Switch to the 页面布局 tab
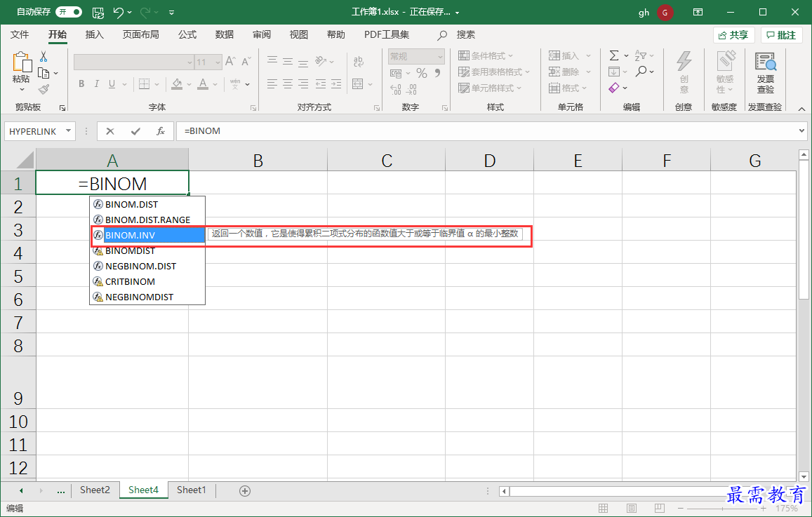Image resolution: width=812 pixels, height=517 pixels. pos(140,34)
